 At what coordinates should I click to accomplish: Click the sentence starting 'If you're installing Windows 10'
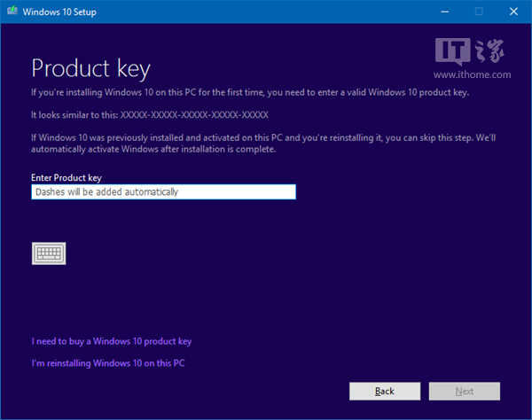click(250, 92)
